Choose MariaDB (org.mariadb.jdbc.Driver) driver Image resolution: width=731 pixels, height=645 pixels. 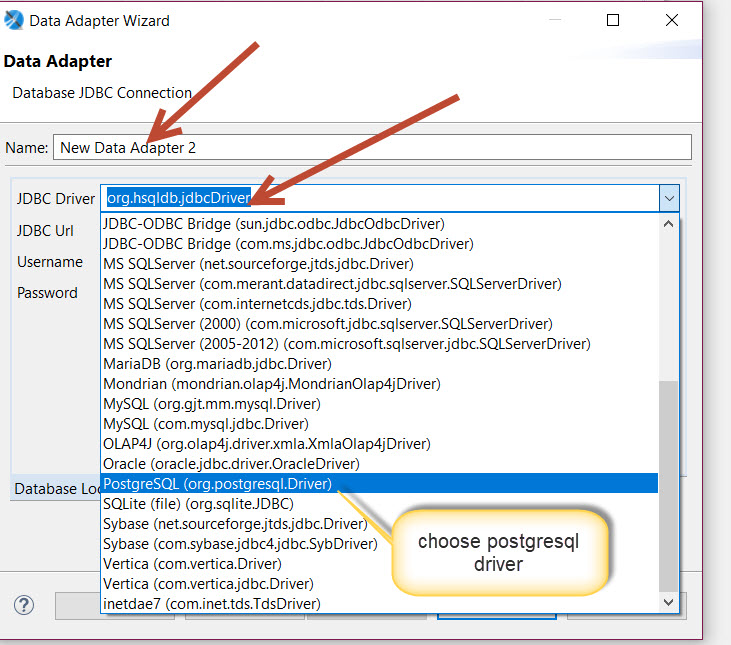(217, 364)
